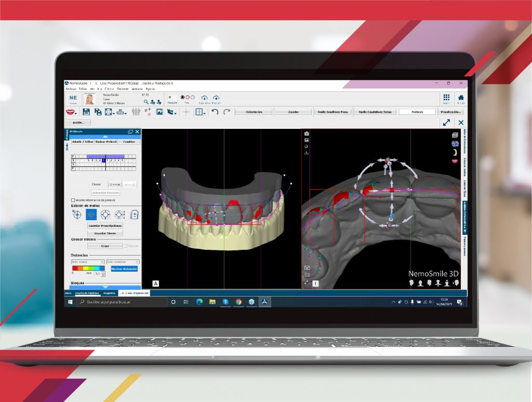Viewport: 532px width, 402px height.
Task: Click the Cambiar button in Prótesis panel
Action: [x=129, y=141]
